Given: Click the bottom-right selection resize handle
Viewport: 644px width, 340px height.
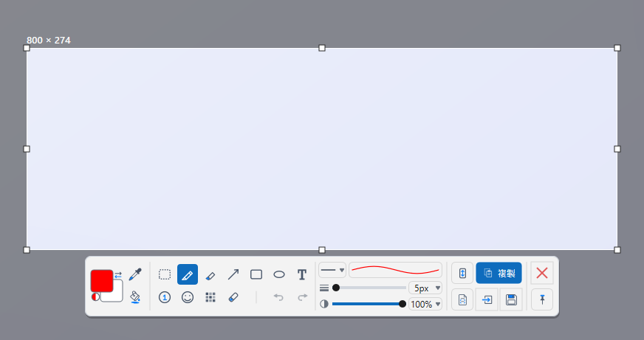Looking at the screenshot, I should tap(617, 250).
